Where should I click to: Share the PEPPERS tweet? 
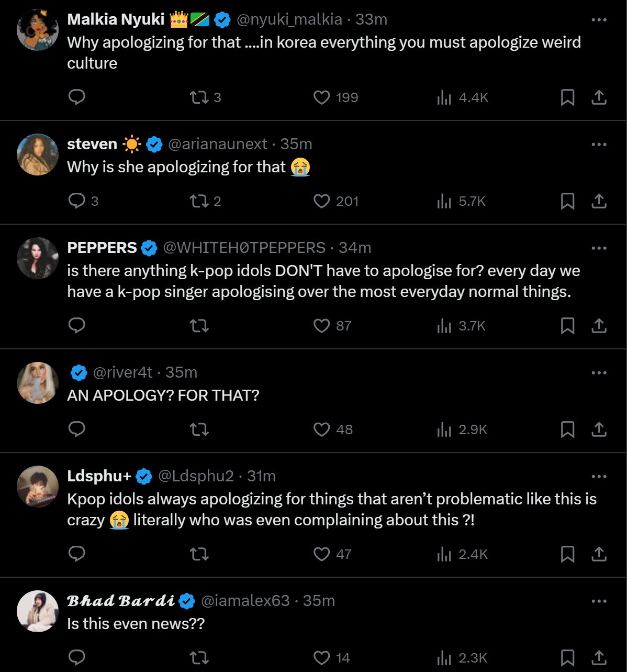599,326
